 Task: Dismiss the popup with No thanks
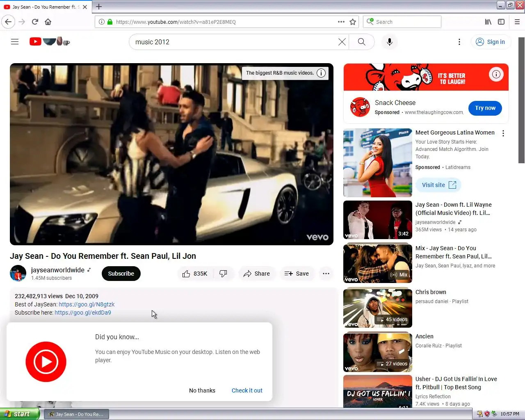(x=202, y=390)
